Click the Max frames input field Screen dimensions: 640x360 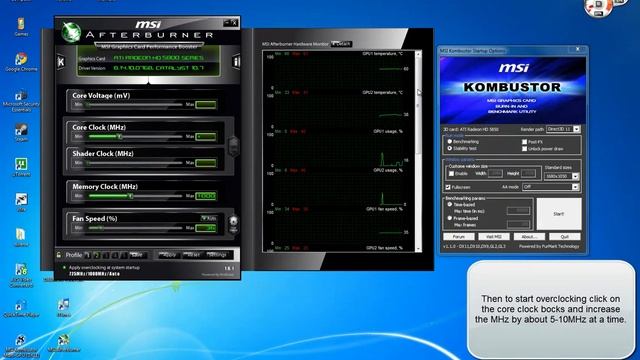[518, 224]
